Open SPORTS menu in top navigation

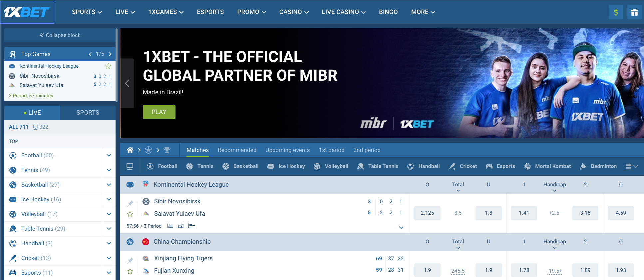(87, 12)
